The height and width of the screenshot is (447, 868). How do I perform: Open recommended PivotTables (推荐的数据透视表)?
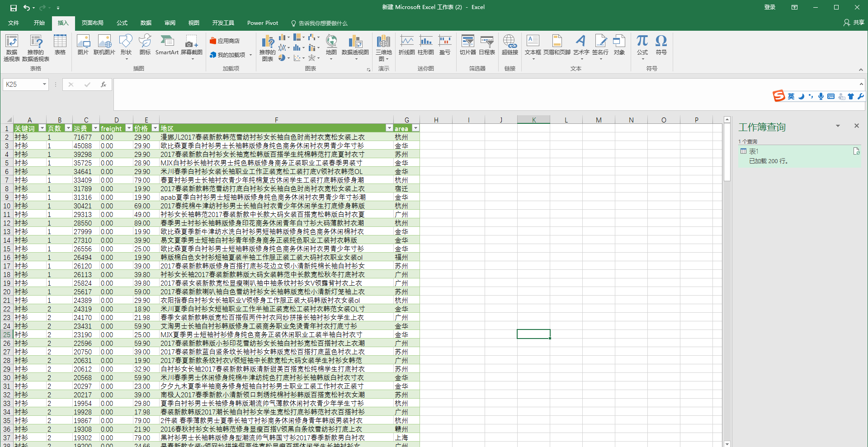(x=36, y=48)
